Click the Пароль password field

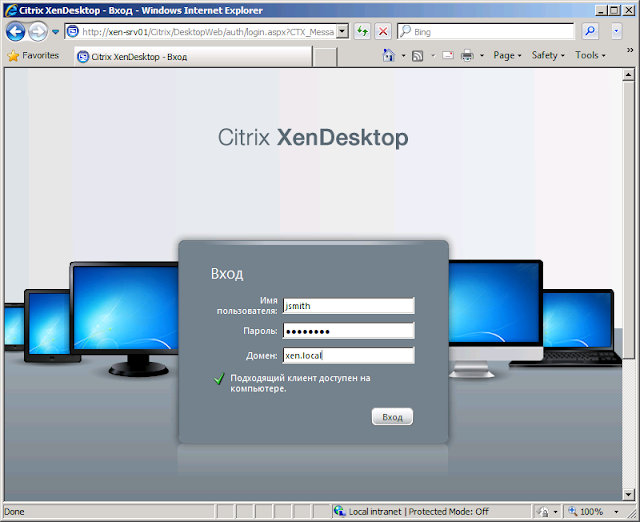[349, 331]
